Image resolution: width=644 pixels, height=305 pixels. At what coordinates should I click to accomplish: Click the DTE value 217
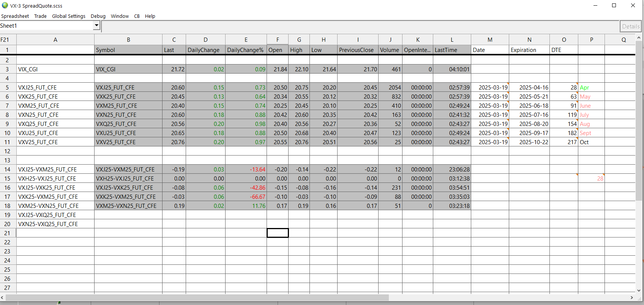(x=564, y=142)
